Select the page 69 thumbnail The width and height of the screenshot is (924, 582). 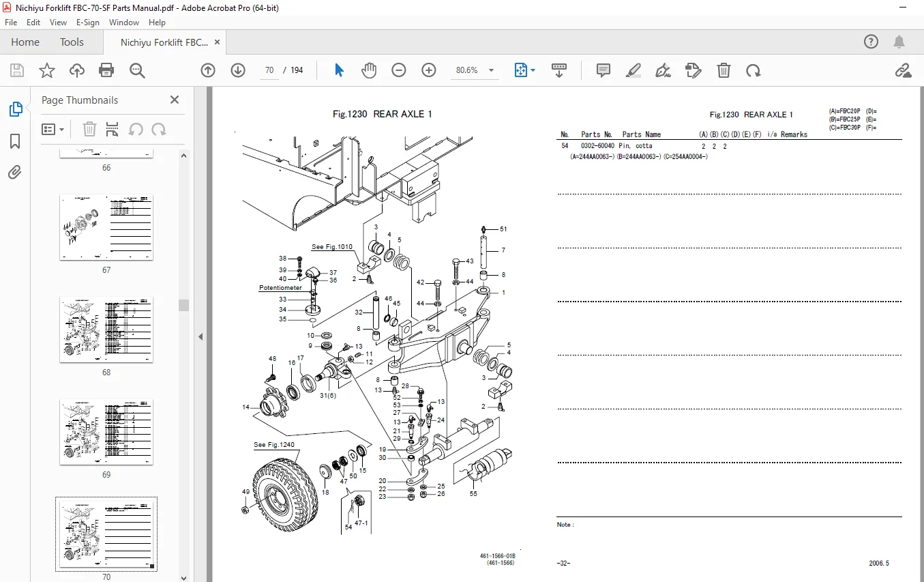point(106,432)
